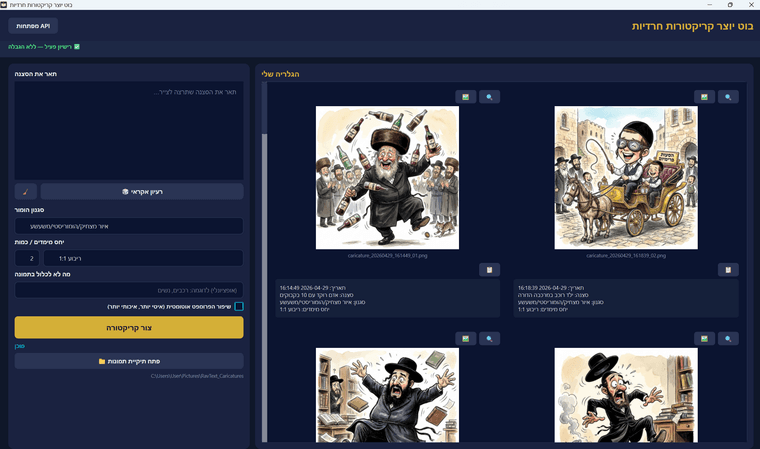
Task: Click the bottle juggler caricature thumbnail
Action: (x=387, y=178)
